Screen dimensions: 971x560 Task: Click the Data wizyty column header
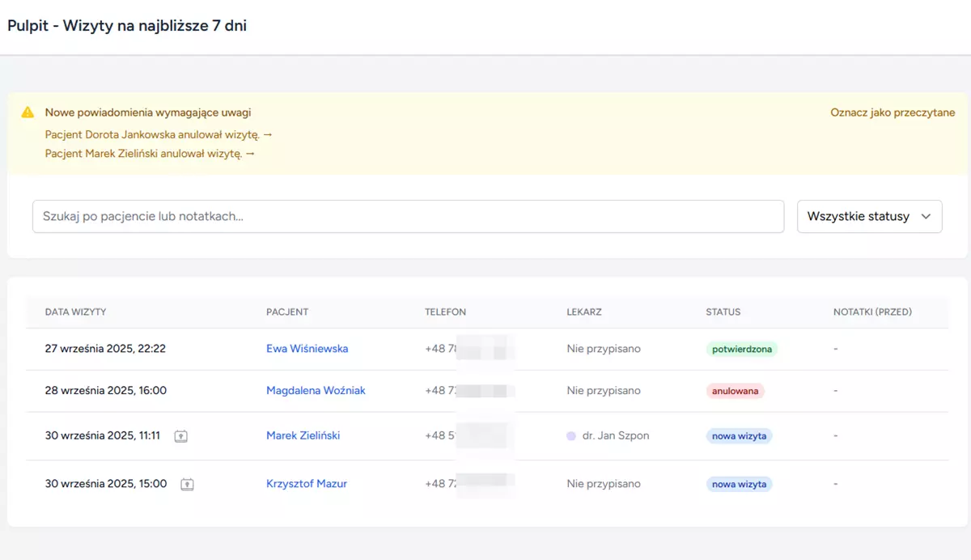tap(75, 312)
